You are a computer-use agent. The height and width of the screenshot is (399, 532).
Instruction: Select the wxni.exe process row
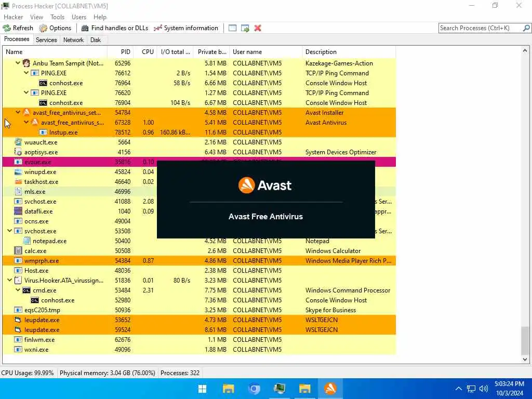[199, 350]
